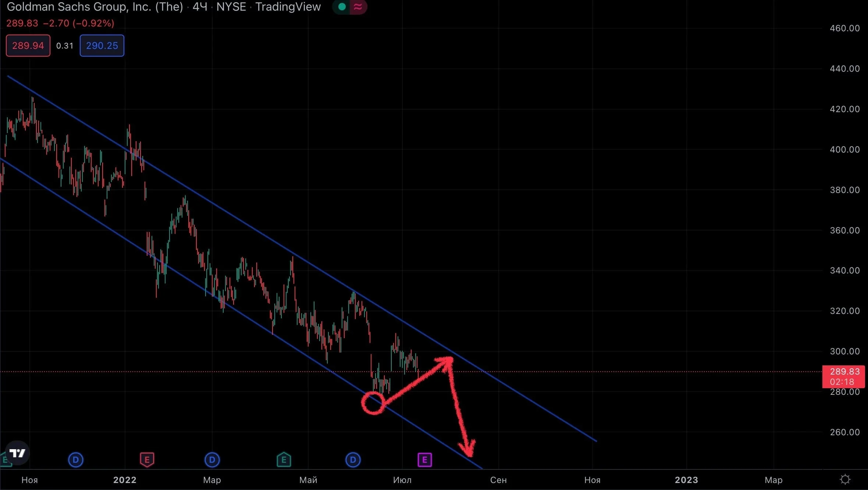Image resolution: width=868 pixels, height=490 pixels.
Task: Open dividend D marker above Мар
Action: pyautogui.click(x=212, y=460)
